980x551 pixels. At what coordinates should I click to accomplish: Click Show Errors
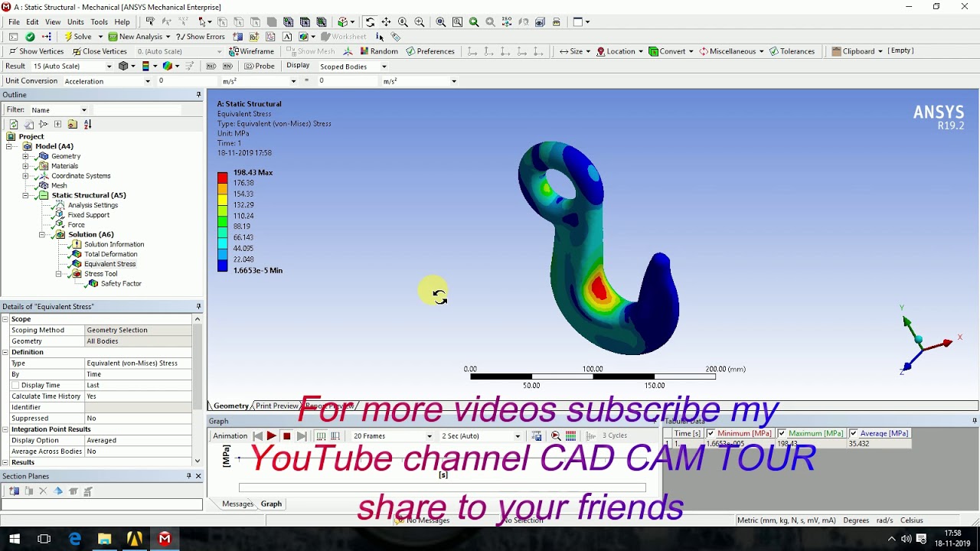pos(201,37)
